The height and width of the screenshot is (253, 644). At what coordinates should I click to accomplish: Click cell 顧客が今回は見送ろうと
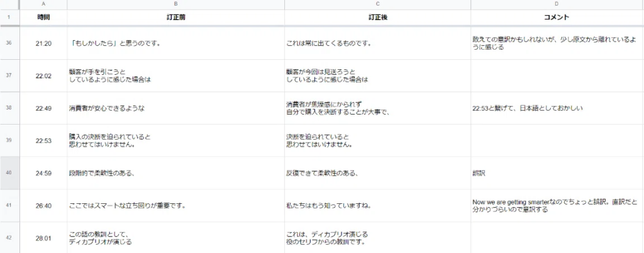pyautogui.click(x=377, y=76)
